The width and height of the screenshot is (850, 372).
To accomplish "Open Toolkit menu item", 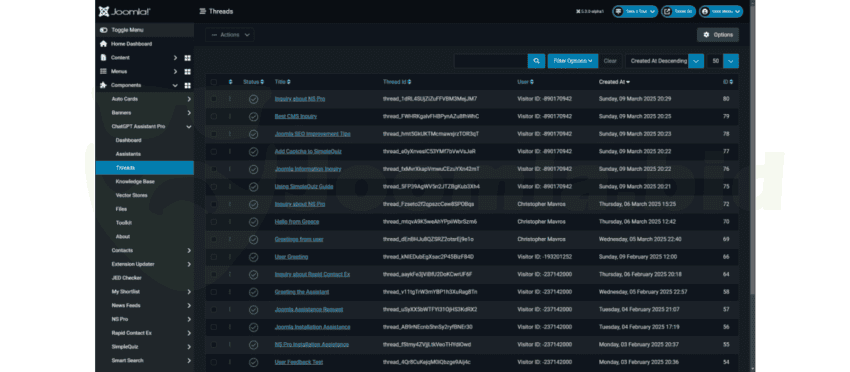I will [x=124, y=223].
